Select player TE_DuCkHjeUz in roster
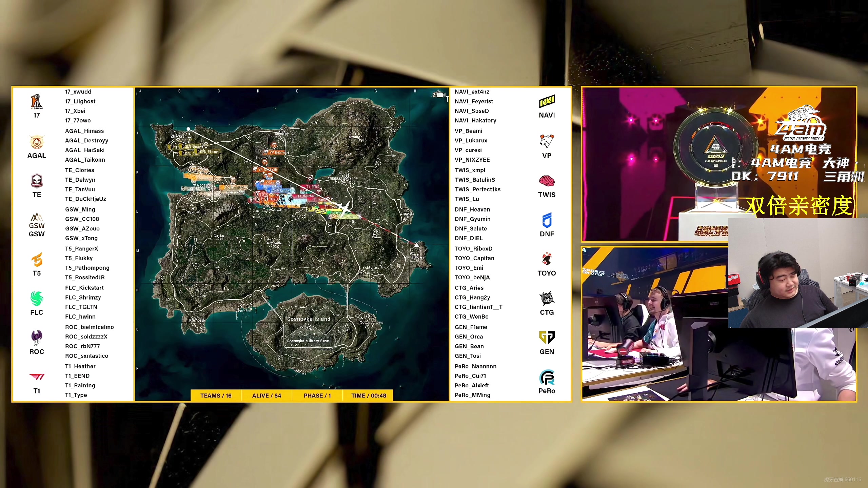The height and width of the screenshot is (488, 868). pos(85,199)
